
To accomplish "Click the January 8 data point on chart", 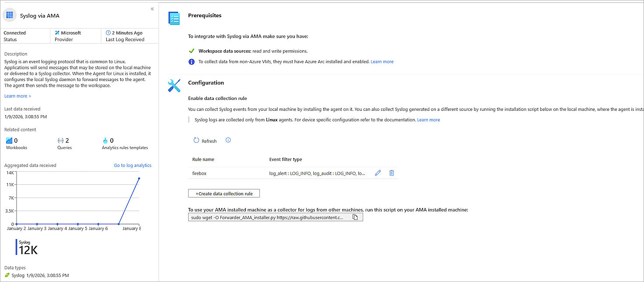I will [139, 178].
